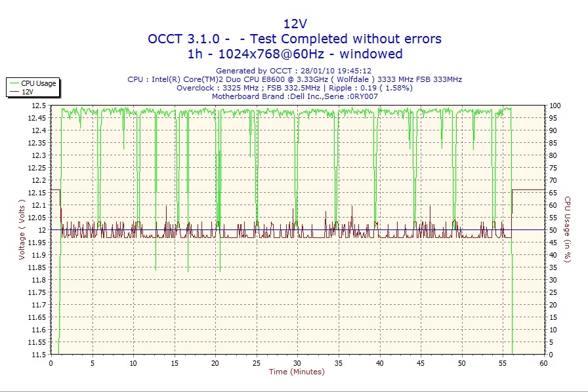The width and height of the screenshot is (588, 392).
Task: Click the 100 label on CPU usage axis
Action: (x=555, y=106)
